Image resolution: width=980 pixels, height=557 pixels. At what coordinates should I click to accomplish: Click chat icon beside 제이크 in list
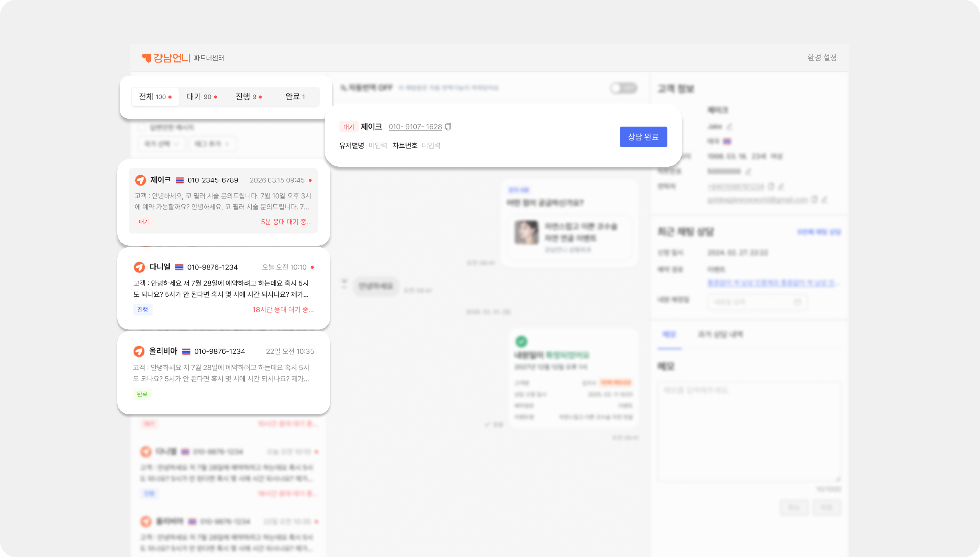pos(140,180)
